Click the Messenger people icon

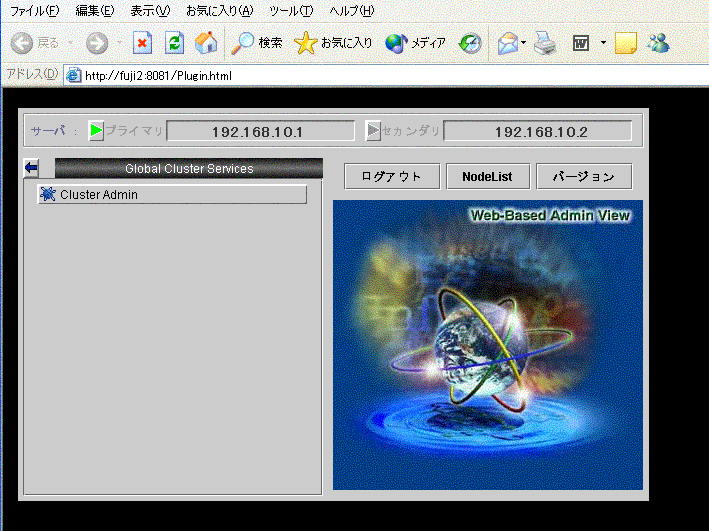coord(658,43)
